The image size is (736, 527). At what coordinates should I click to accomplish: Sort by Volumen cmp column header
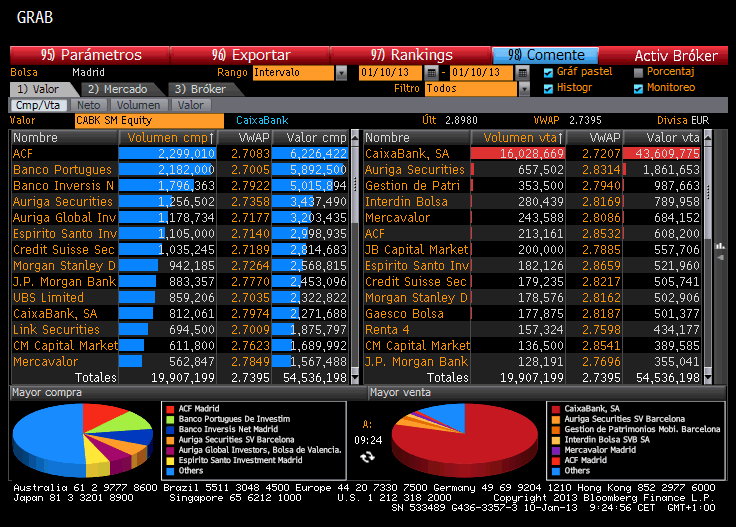pos(168,137)
